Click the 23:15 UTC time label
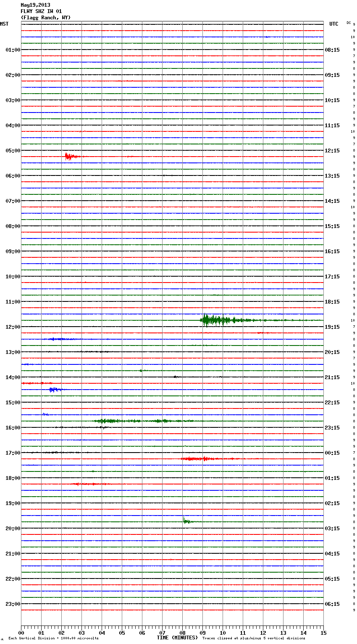The height and width of the screenshot is (644, 357). tap(332, 428)
